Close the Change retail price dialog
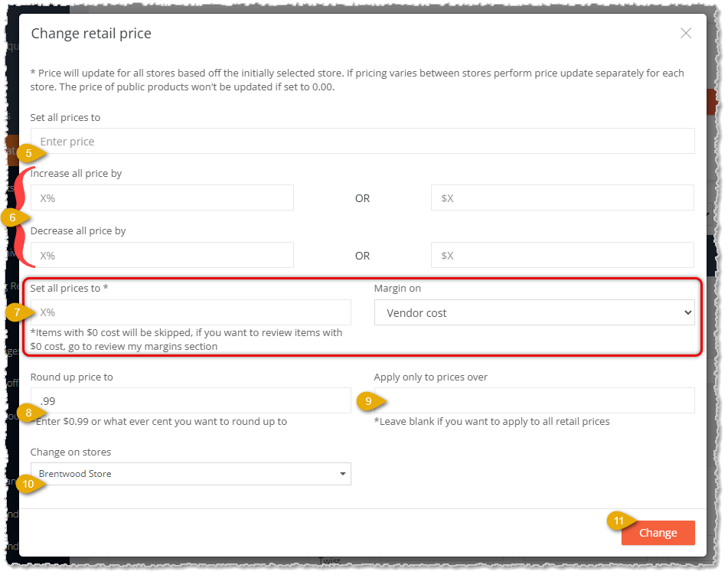 coord(686,33)
